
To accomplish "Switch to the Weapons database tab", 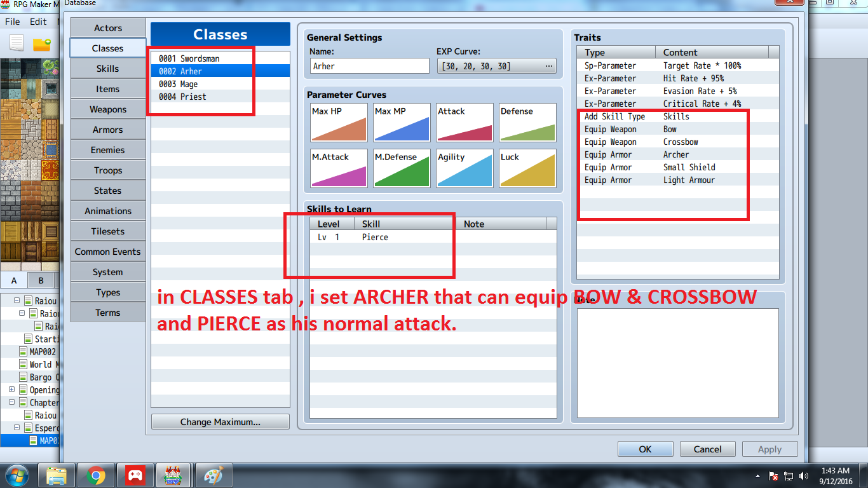I will pyautogui.click(x=107, y=109).
